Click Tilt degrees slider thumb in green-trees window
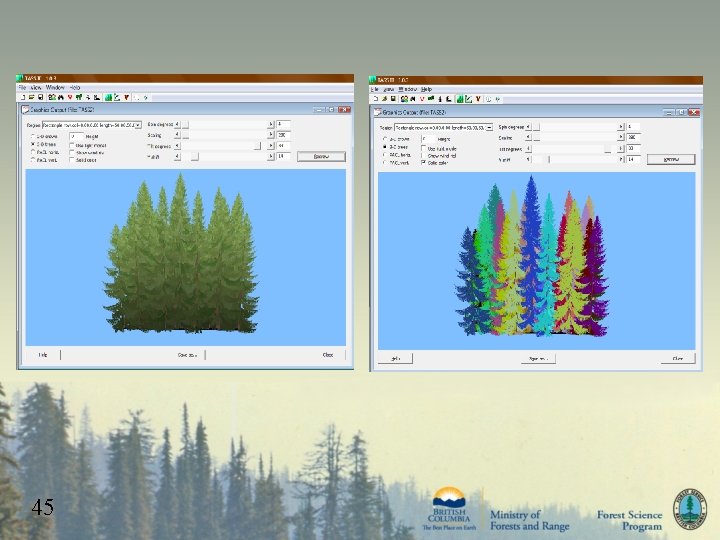 click(x=257, y=146)
